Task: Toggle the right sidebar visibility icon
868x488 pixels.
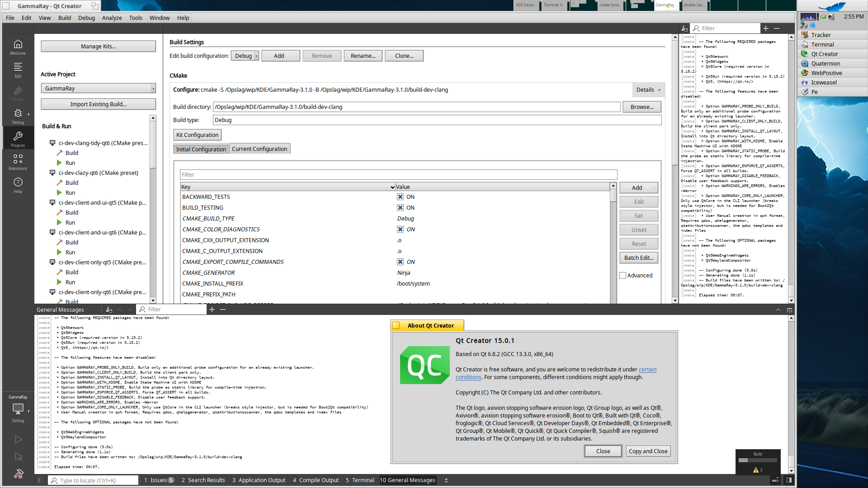Action: 789,480
